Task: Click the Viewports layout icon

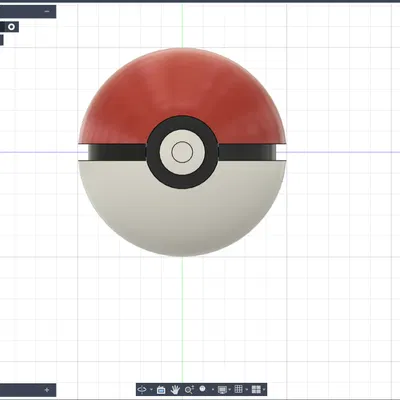Action: click(256, 389)
